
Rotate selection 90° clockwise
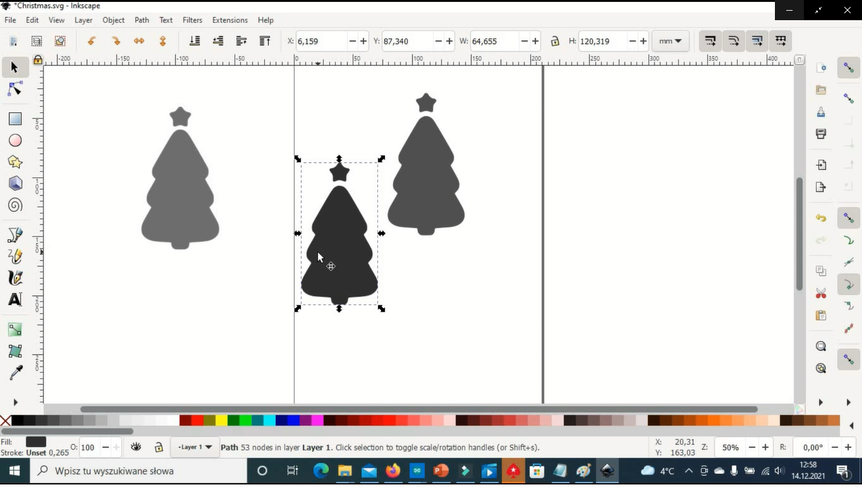click(115, 41)
